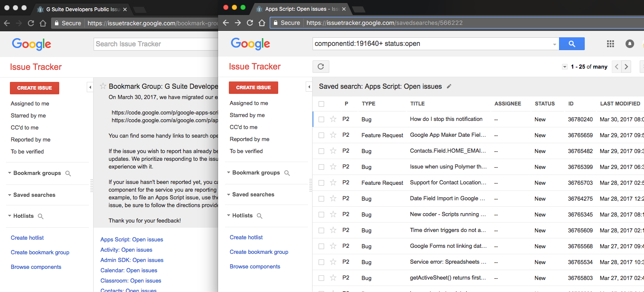Collapse Hotlists section in back window
The height and width of the screenshot is (292, 644).
tap(9, 216)
